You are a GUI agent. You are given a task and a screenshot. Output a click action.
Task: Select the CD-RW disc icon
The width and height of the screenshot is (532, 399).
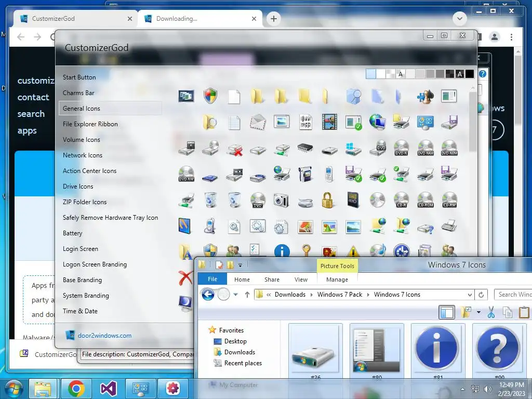pos(449,200)
